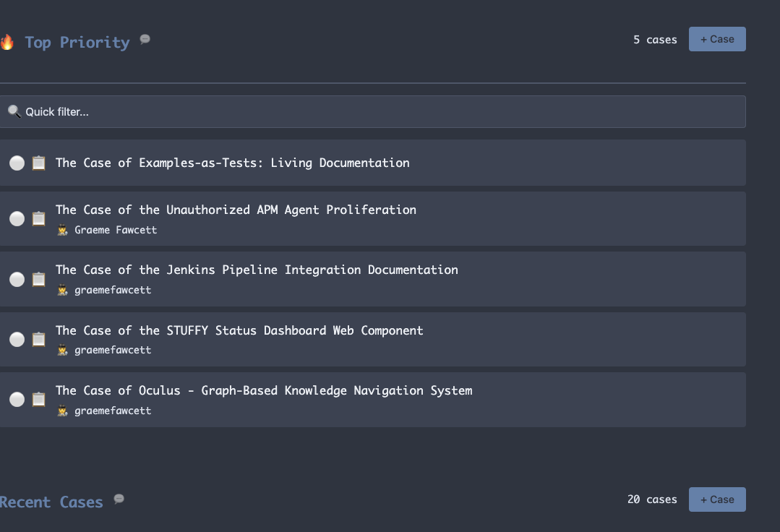
Task: Click the clipboard icon for the Oculus case
Action: coord(39,399)
